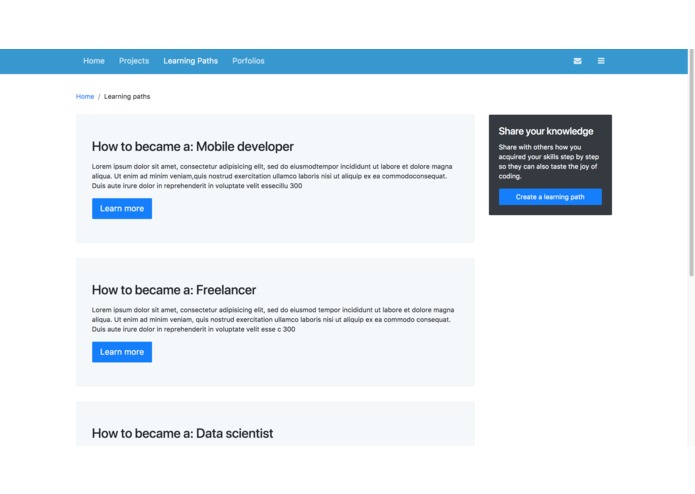
Task: Click Freelancer description paragraph
Action: point(273,320)
